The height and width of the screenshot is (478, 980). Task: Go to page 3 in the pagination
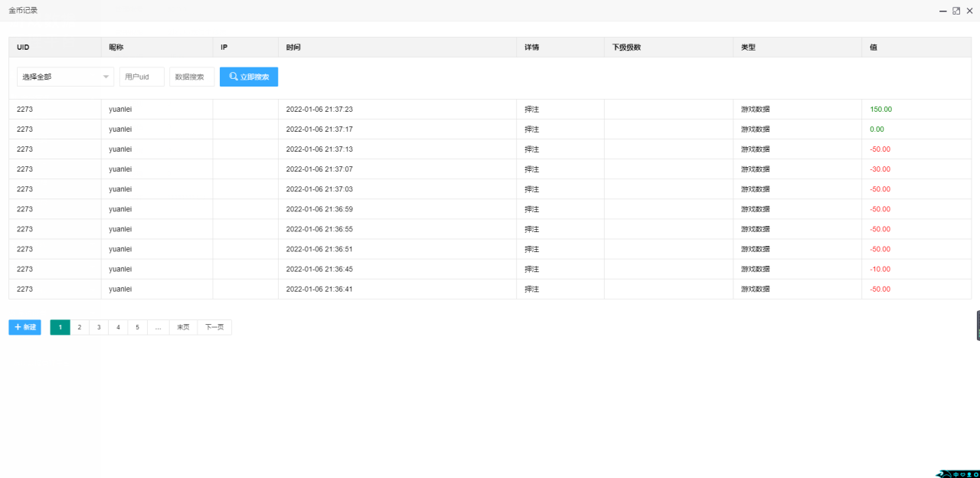99,327
